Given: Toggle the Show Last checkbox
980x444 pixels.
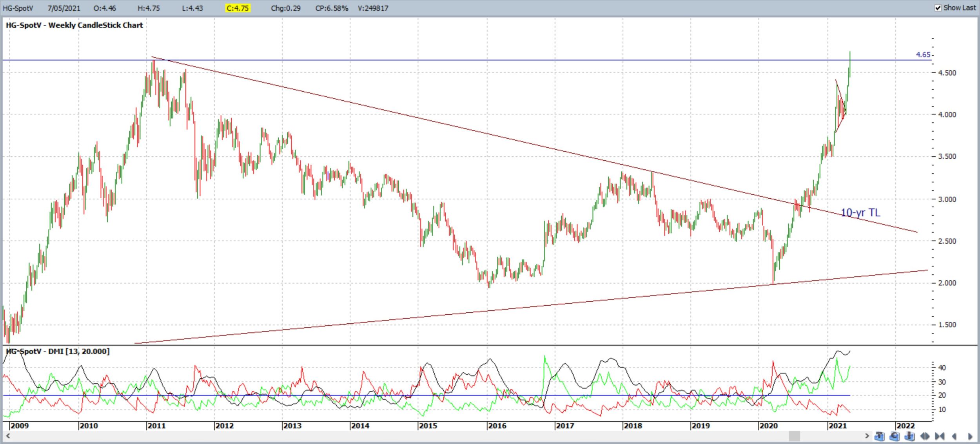Looking at the screenshot, I should click(938, 8).
